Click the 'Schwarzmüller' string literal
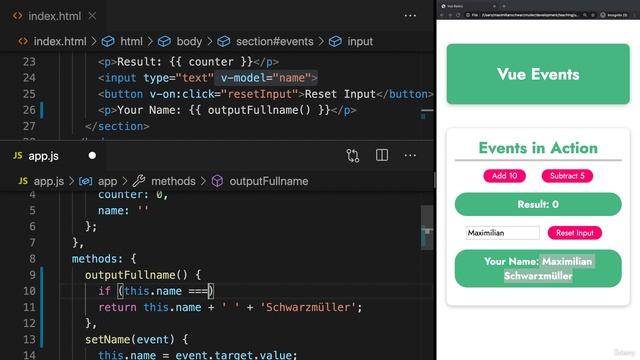This screenshot has height=360, width=640. (x=307, y=307)
